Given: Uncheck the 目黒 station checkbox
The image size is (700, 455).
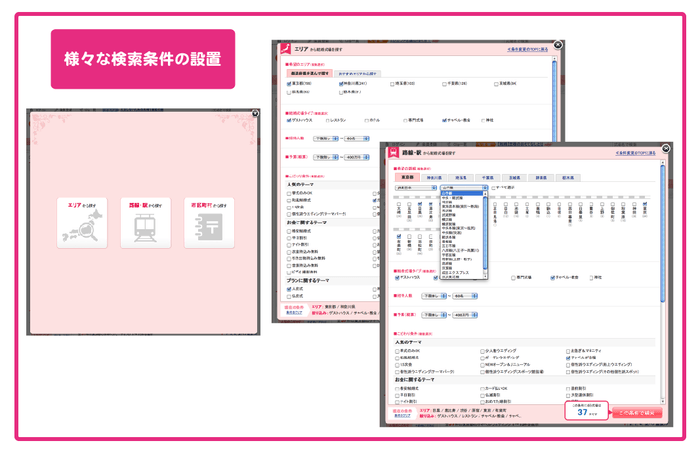Looking at the screenshot, I should (x=420, y=204).
